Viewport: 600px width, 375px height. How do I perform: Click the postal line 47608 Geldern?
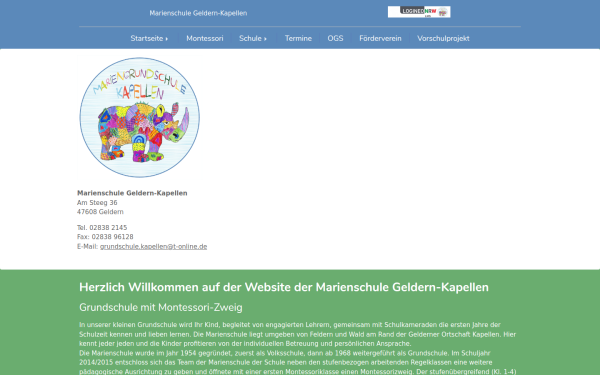coord(100,212)
